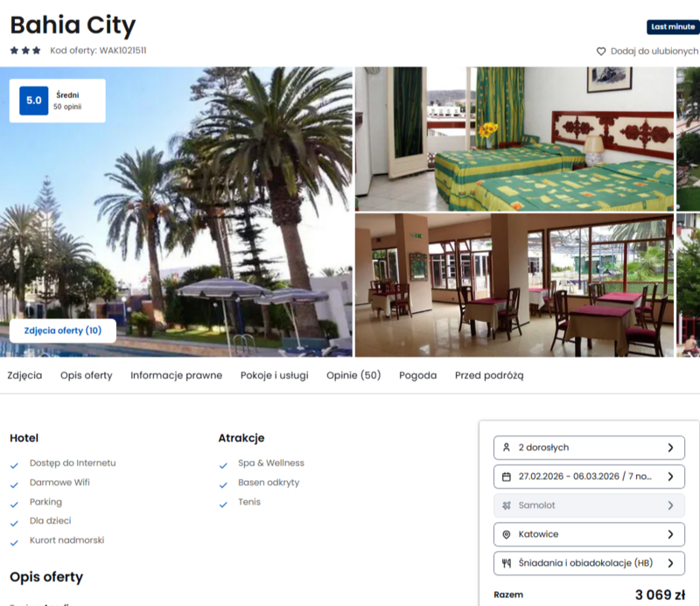This screenshot has height=606, width=700.
Task: Open the Pogoda tab
Action: pos(418,375)
